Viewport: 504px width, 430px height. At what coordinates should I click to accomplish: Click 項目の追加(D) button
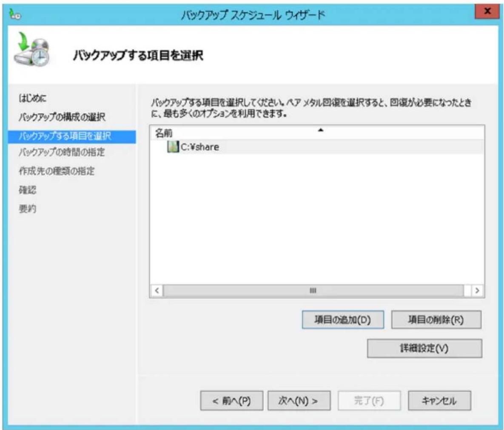pos(343,320)
